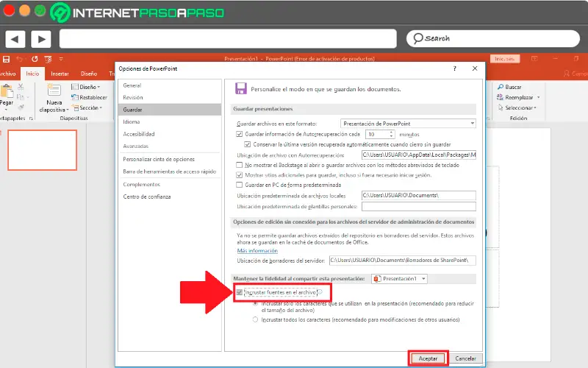Viewport: 588px width, 368px height.
Task: Open the Más información link
Action: point(257,251)
